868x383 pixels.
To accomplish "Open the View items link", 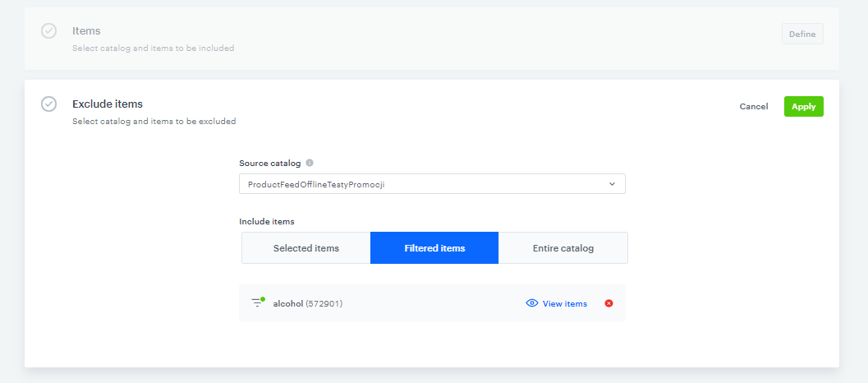I will [565, 304].
